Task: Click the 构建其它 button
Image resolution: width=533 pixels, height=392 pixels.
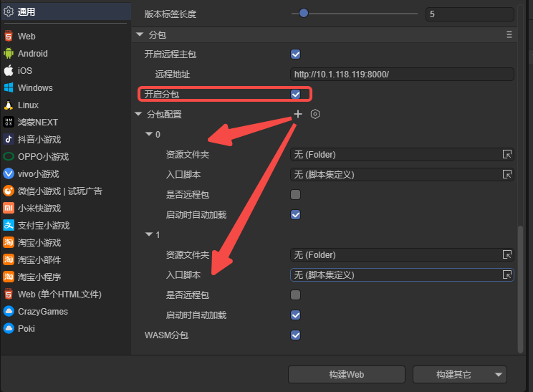Action: [453, 375]
